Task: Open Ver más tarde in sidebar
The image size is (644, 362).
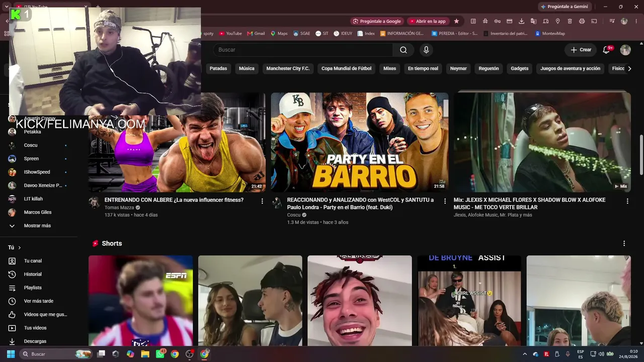Action: [39, 301]
